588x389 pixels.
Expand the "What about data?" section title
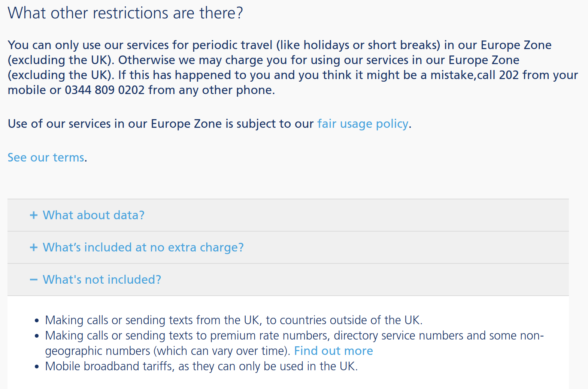94,215
